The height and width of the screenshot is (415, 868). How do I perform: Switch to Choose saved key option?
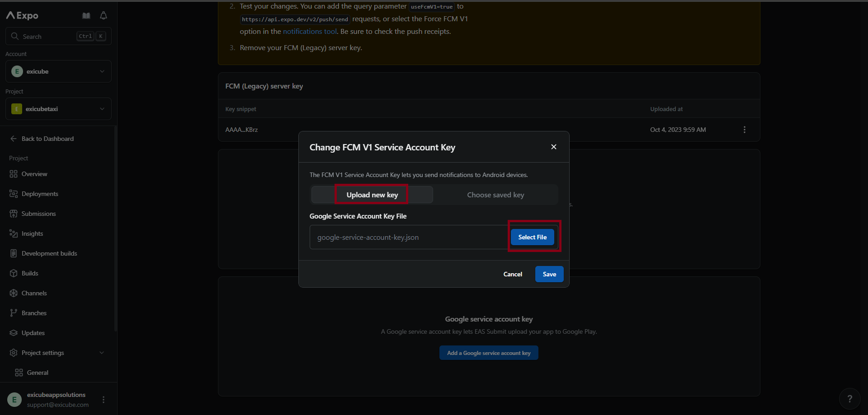(x=495, y=195)
